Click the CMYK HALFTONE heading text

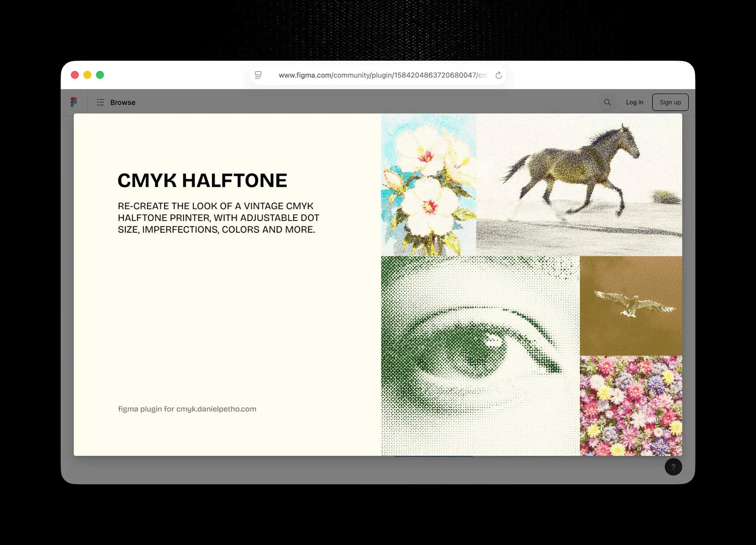(x=202, y=180)
